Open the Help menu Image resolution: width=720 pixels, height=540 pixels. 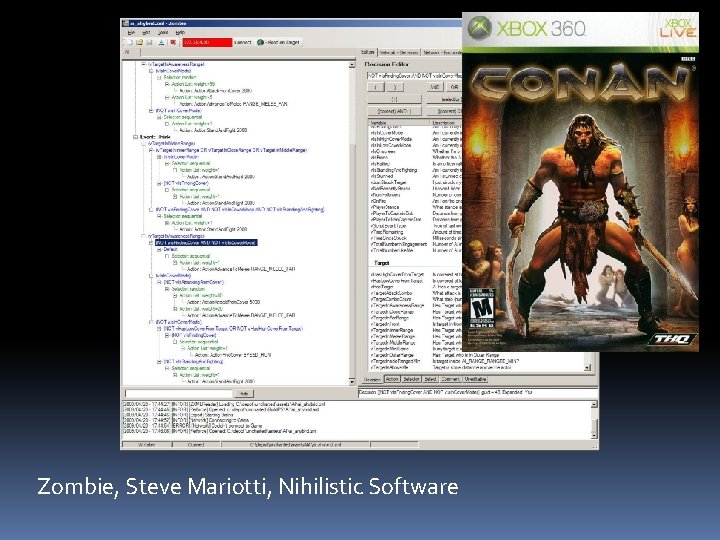[180, 33]
